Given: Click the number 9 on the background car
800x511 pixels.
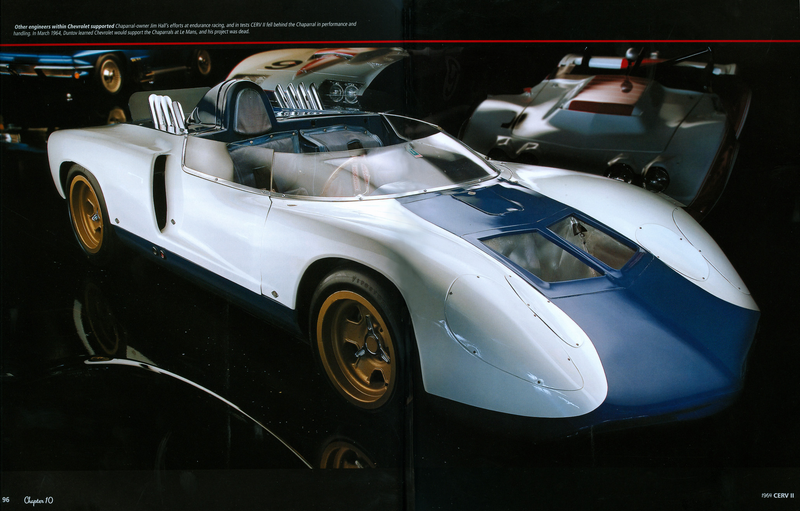Looking at the screenshot, I should pyautogui.click(x=284, y=64).
